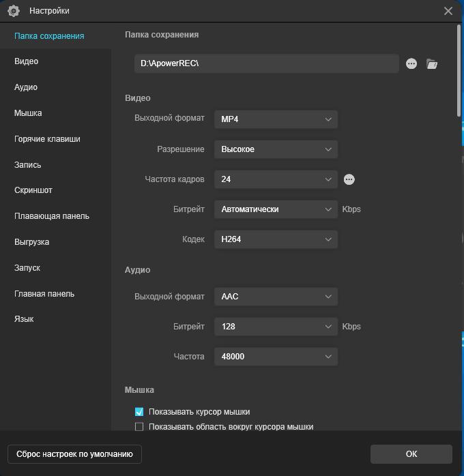
Task: Confirm settings with OK button
Action: click(x=411, y=454)
